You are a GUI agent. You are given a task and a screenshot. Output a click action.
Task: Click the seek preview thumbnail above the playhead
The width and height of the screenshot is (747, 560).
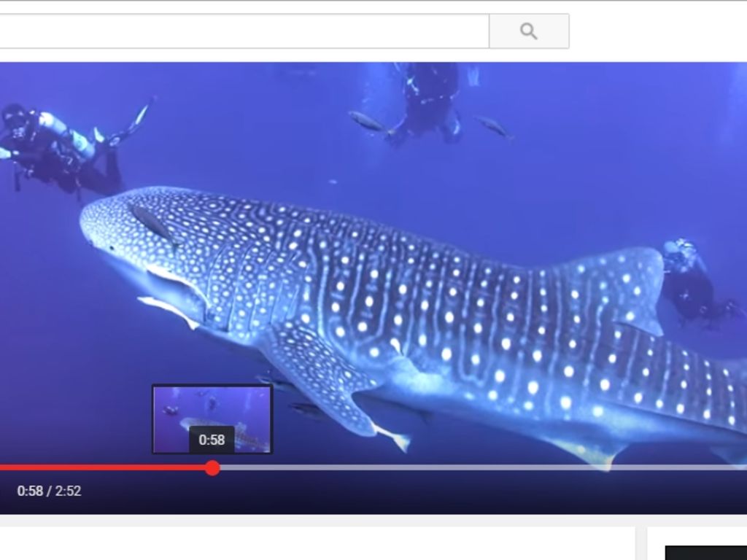[212, 408]
